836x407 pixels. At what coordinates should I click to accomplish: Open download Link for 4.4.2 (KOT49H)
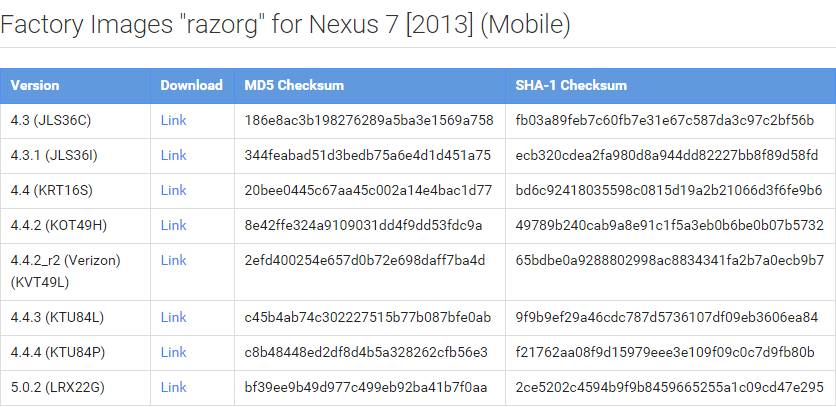173,225
